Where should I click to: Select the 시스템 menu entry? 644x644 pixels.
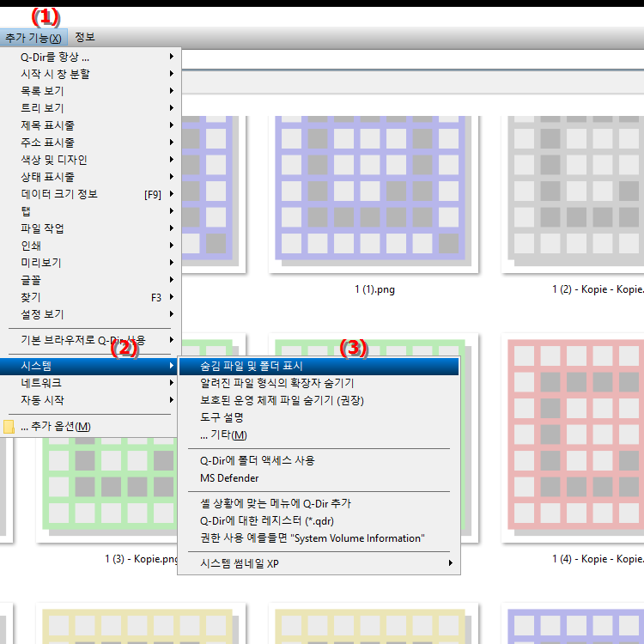coord(89,366)
